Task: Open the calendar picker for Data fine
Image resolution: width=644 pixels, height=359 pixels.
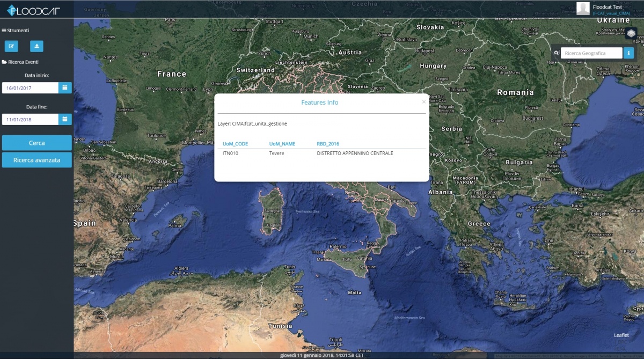Action: 65,119
